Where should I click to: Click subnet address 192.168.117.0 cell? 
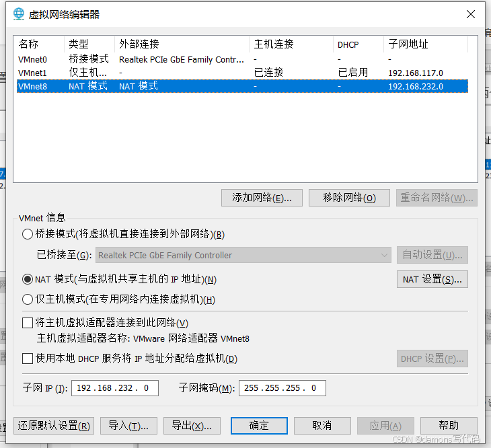(x=416, y=73)
